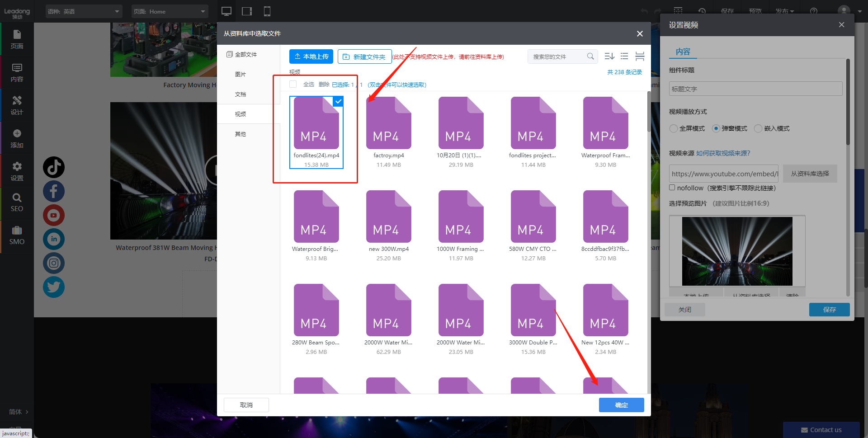Switch file picker to list view
The height and width of the screenshot is (438, 868).
[x=624, y=57]
